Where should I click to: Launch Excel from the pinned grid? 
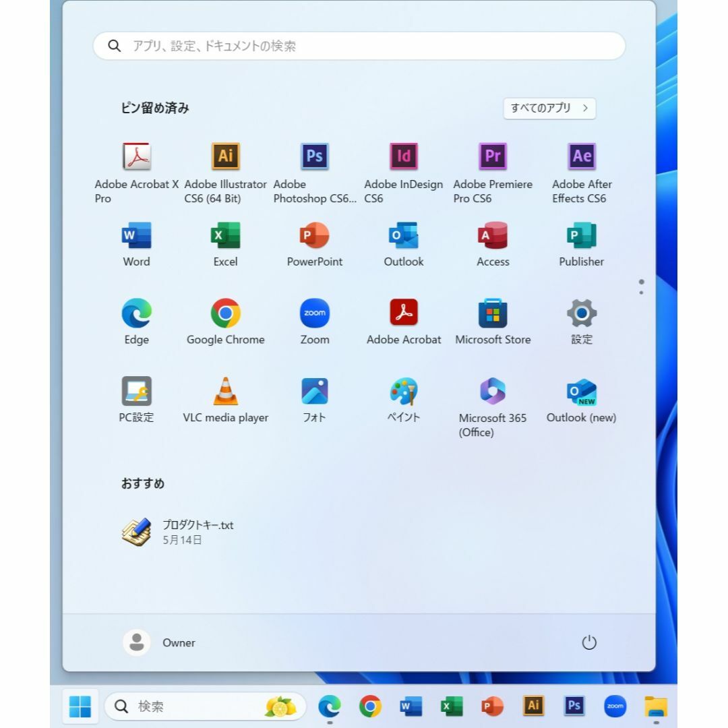[x=226, y=245]
